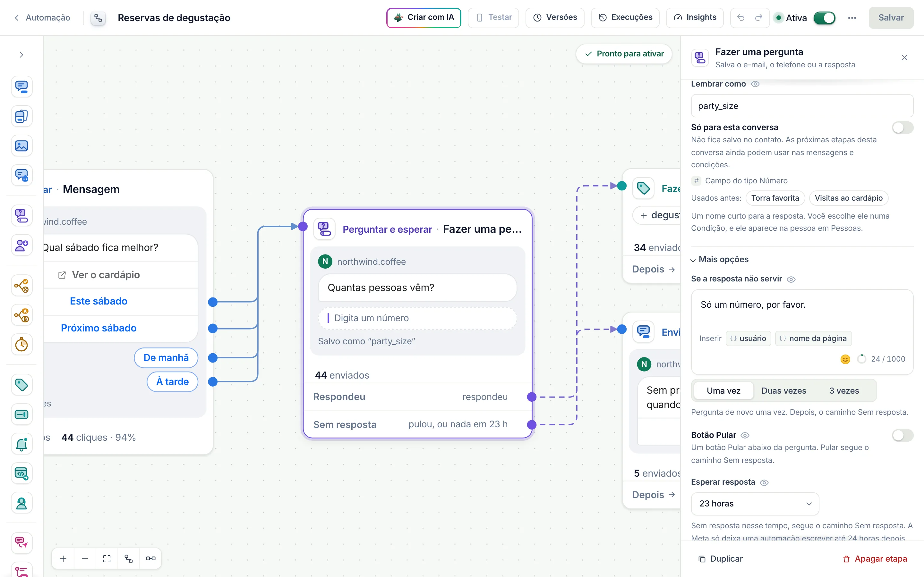This screenshot has height=577, width=924.
Task: Click the Criar com IA button
Action: [424, 18]
